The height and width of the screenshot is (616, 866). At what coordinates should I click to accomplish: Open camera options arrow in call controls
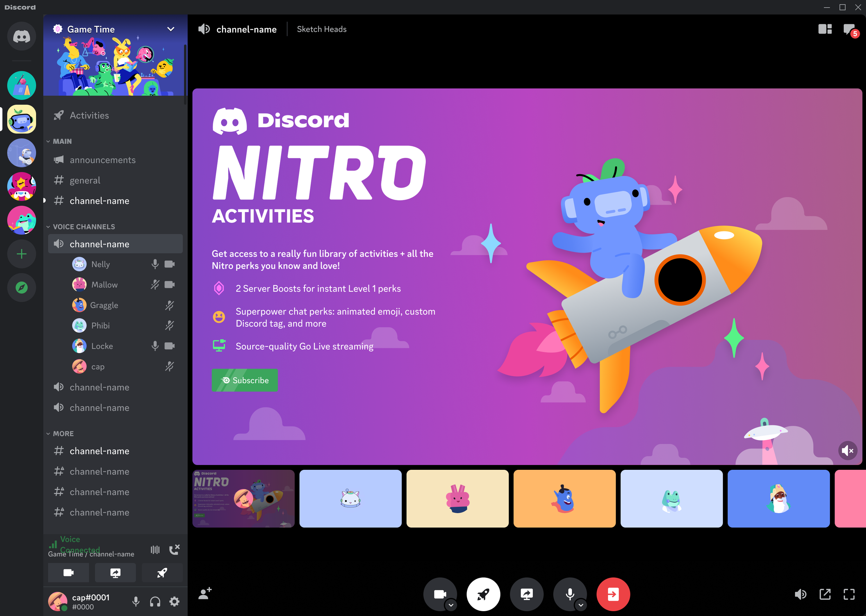(x=451, y=605)
